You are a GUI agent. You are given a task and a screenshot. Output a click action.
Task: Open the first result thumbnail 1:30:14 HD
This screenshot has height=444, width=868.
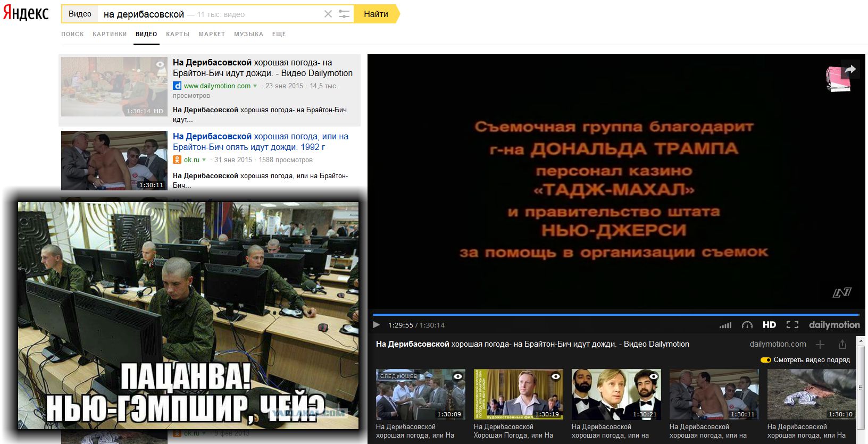[114, 87]
